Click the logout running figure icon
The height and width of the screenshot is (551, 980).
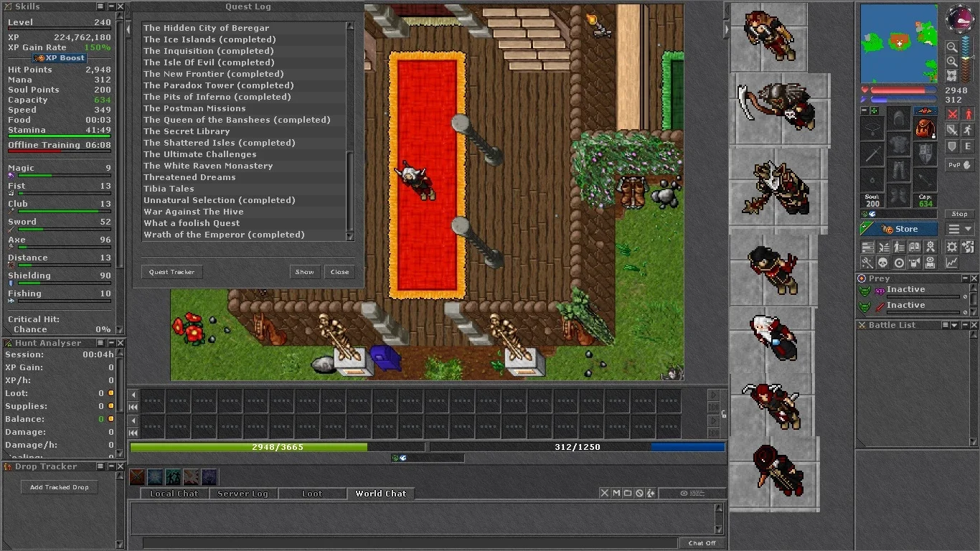(x=967, y=246)
